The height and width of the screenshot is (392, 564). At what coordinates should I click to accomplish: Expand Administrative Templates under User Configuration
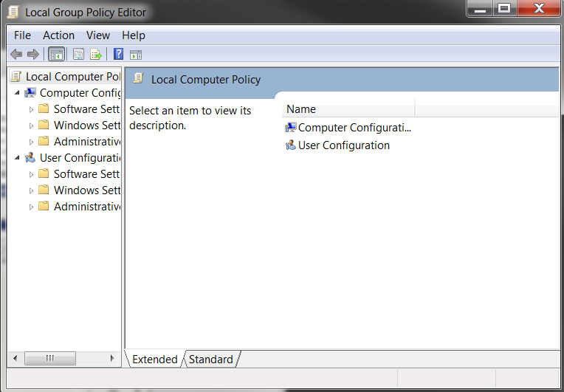[31, 207]
